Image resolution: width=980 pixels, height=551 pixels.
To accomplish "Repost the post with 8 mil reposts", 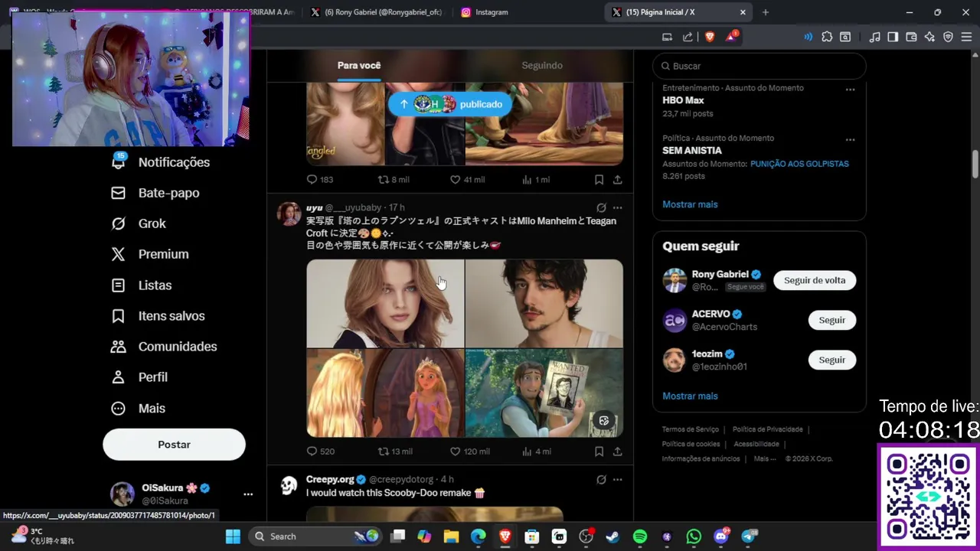I will pos(394,180).
